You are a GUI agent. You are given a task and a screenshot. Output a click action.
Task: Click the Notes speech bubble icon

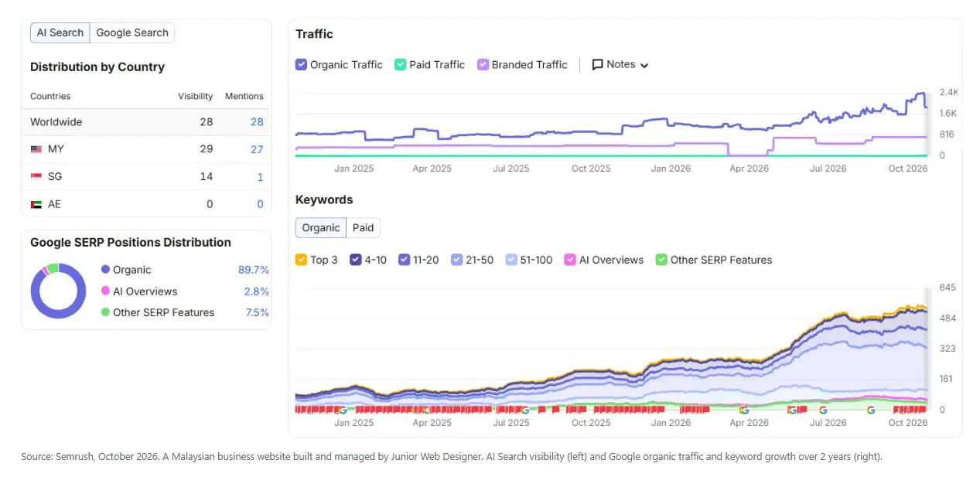click(x=597, y=65)
